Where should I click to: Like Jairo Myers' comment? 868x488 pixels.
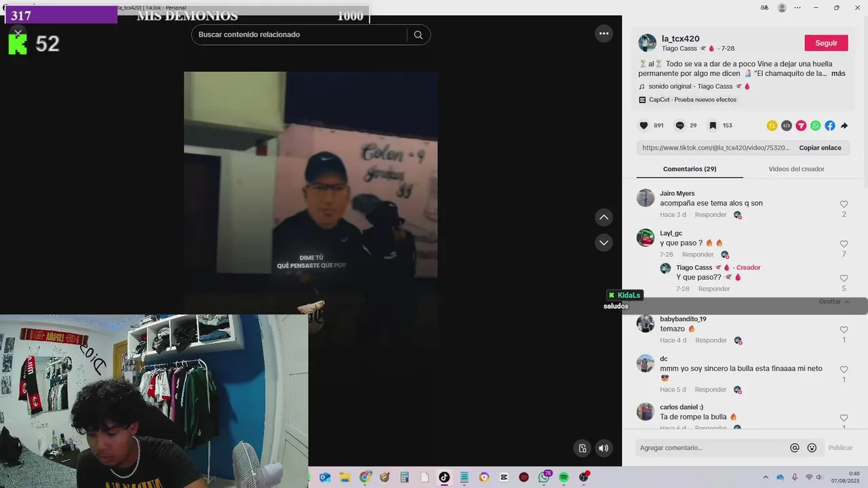tap(844, 204)
